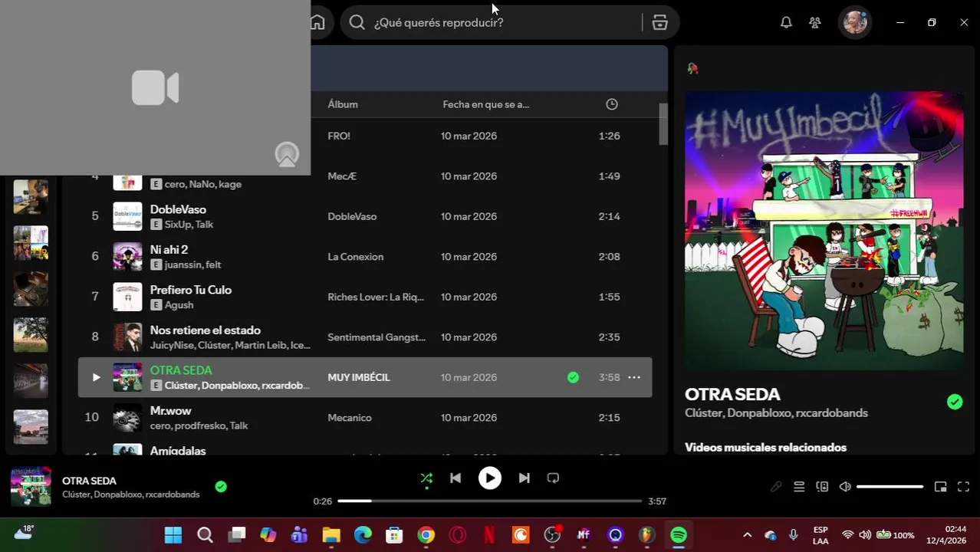The image size is (980, 552).
Task: Open artist Agush under Prefiero Tu Culo
Action: pyautogui.click(x=179, y=305)
